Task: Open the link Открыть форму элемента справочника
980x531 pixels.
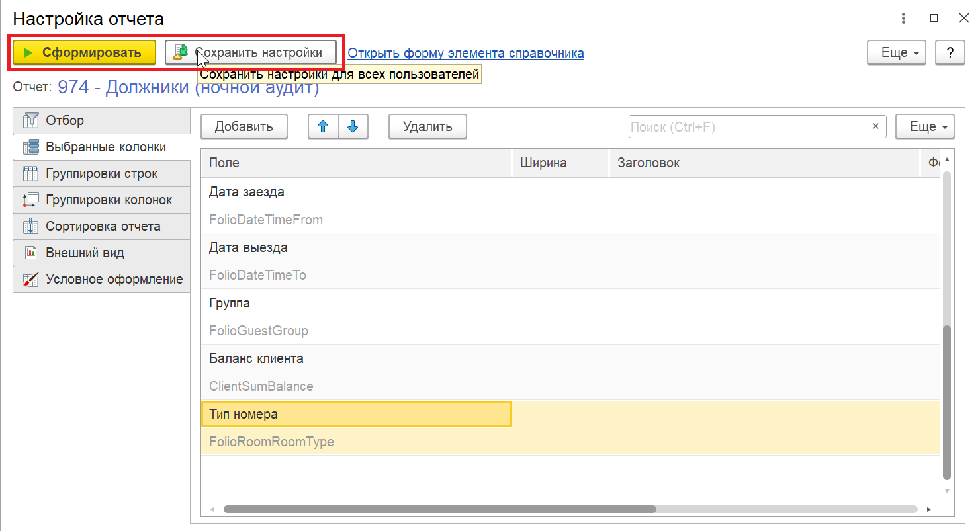Action: click(466, 53)
